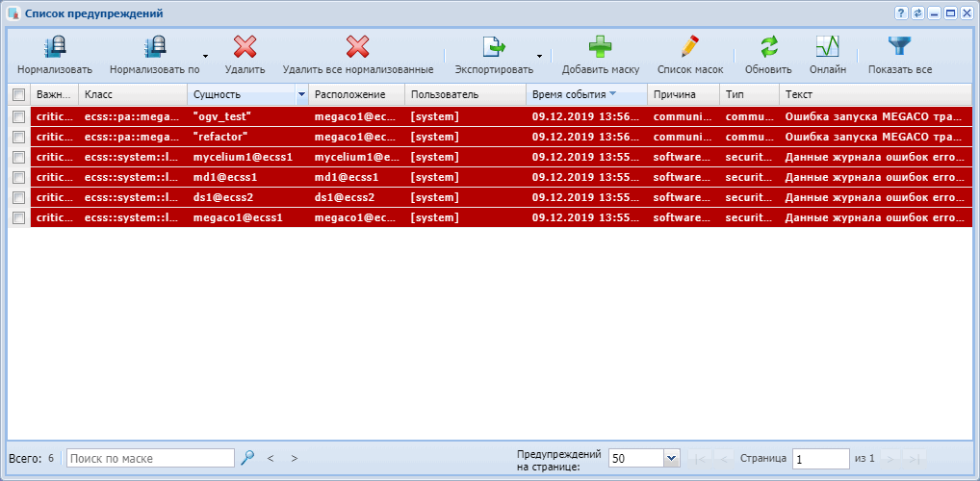Select the mycelium1@ecss1 entity cell
The image size is (980, 481).
tap(248, 157)
